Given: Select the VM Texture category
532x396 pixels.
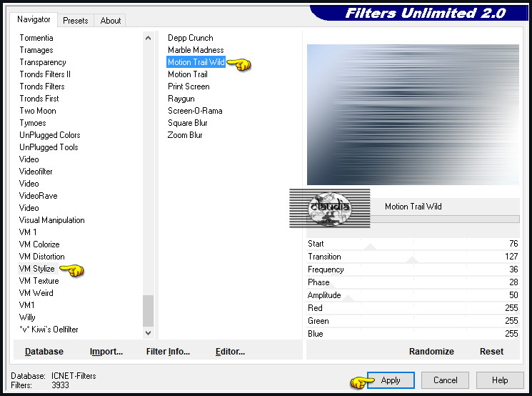Looking at the screenshot, I should click(39, 281).
